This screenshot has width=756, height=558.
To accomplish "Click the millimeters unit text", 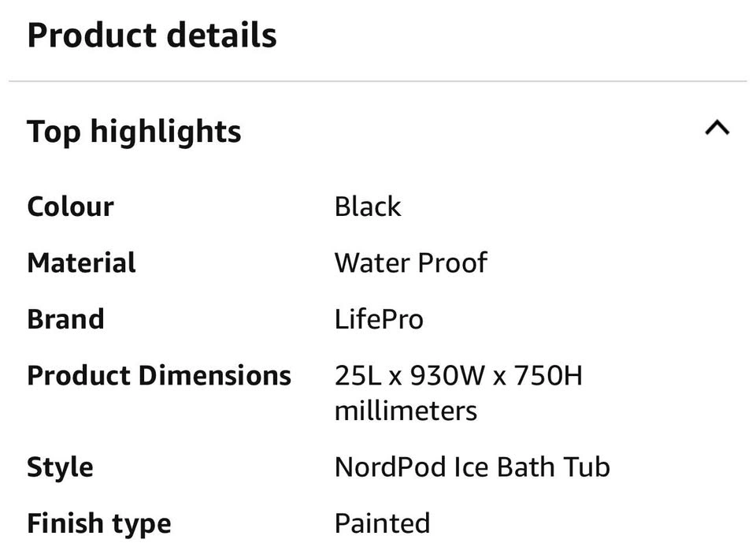I will [x=406, y=411].
